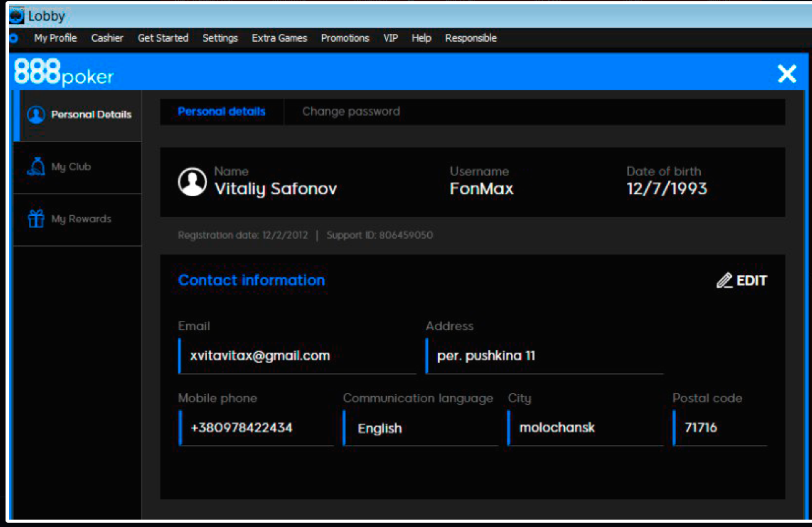The height and width of the screenshot is (527, 812).
Task: Click the pencil icon next to EDIT
Action: click(x=725, y=280)
